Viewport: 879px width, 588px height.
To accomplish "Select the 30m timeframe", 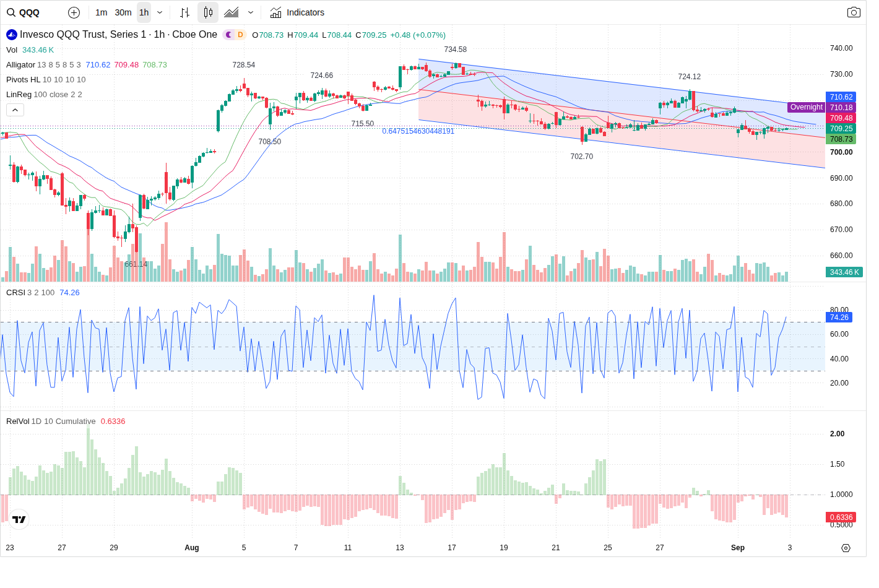I will (x=123, y=12).
